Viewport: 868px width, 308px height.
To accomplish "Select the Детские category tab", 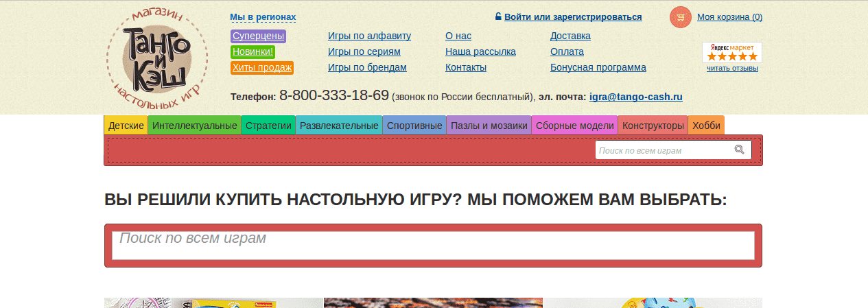I will pyautogui.click(x=126, y=126).
